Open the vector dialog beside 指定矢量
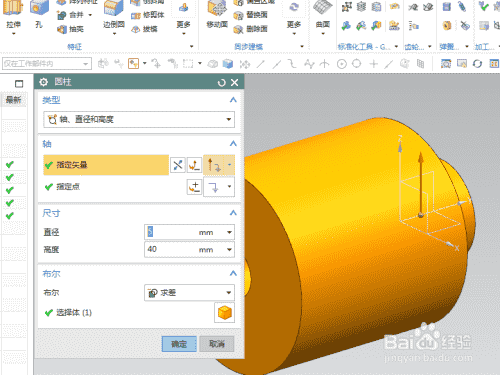Viewport: 500px width, 375px height. pyautogui.click(x=194, y=165)
